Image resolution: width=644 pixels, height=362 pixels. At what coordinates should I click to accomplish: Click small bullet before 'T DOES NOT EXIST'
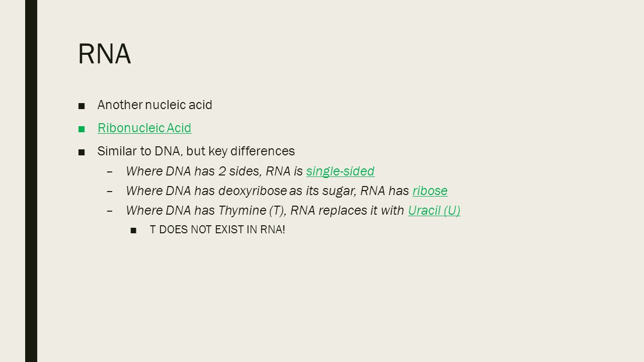tap(133, 231)
